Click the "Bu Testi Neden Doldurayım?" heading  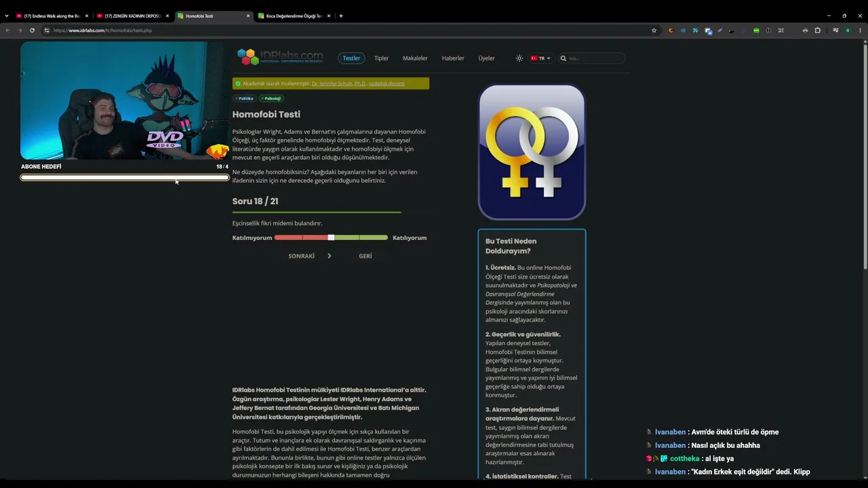511,246
